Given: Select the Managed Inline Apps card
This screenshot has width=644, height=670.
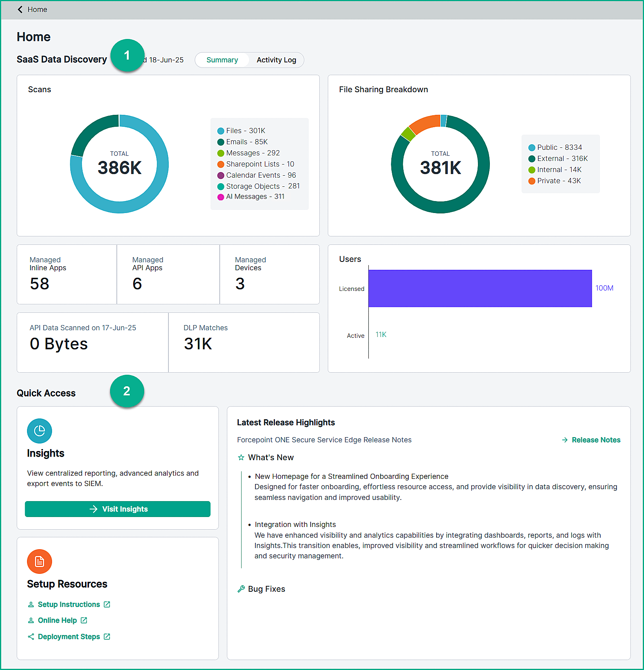Looking at the screenshot, I should pos(67,275).
